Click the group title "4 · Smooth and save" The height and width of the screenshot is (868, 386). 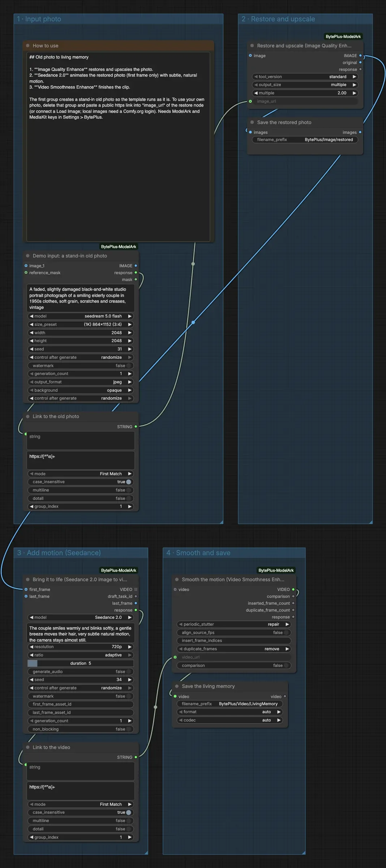click(198, 553)
